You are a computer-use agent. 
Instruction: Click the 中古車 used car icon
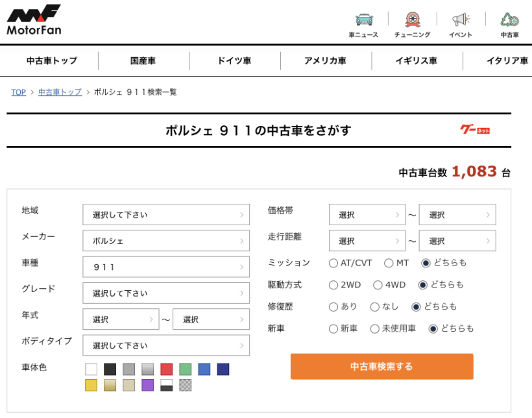click(509, 20)
